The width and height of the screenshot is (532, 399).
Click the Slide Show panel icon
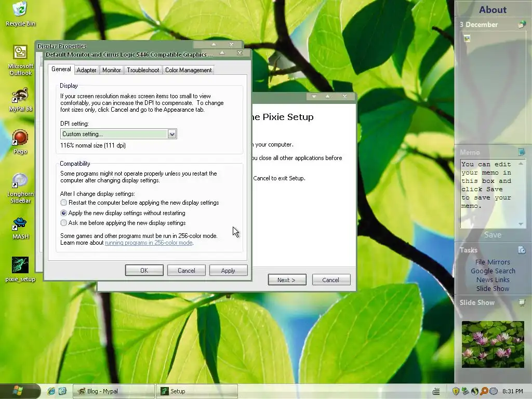(522, 302)
